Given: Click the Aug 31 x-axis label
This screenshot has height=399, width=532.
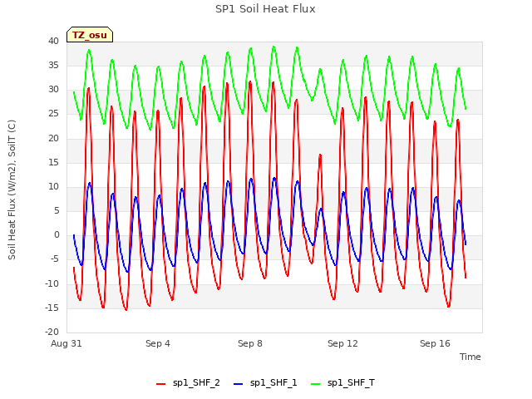Looking at the screenshot, I should click(66, 343).
